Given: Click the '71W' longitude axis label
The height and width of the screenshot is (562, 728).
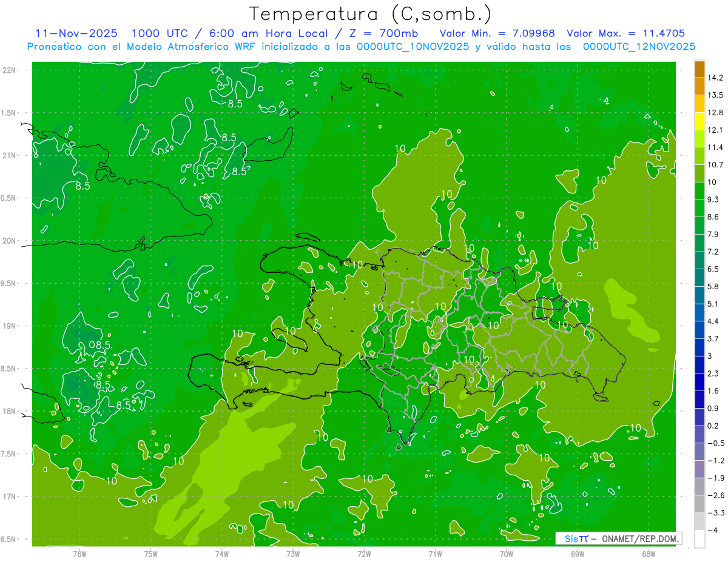Looking at the screenshot, I should click(435, 554).
